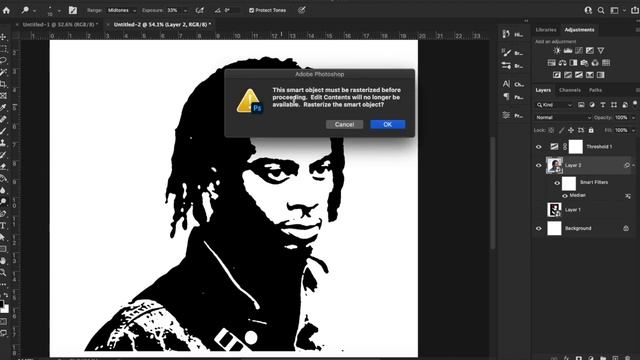Cancel the rasterize dialog

(344, 124)
